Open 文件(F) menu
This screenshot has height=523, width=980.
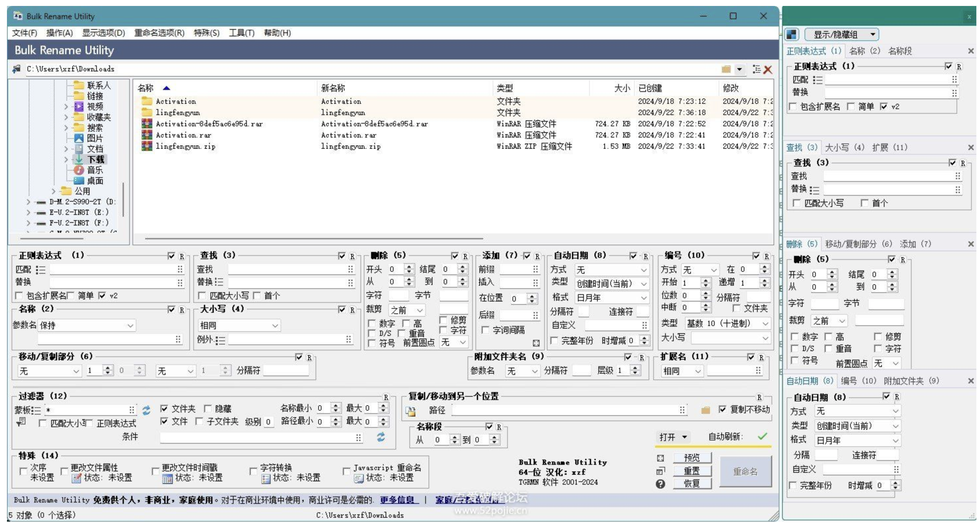coord(24,33)
